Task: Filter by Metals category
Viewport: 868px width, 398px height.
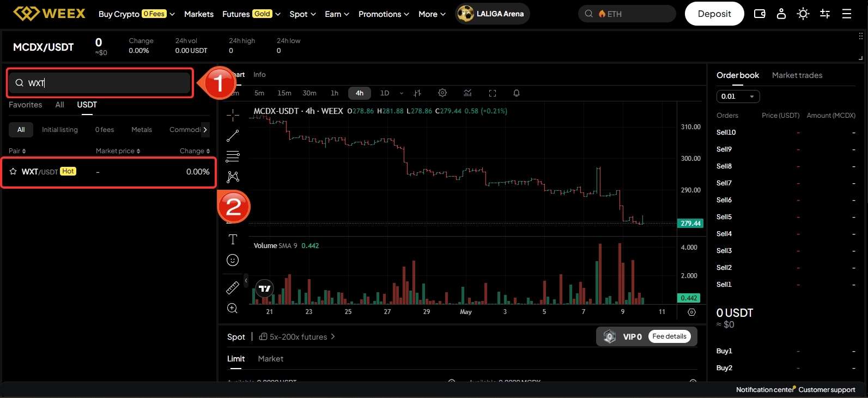Action: click(142, 130)
